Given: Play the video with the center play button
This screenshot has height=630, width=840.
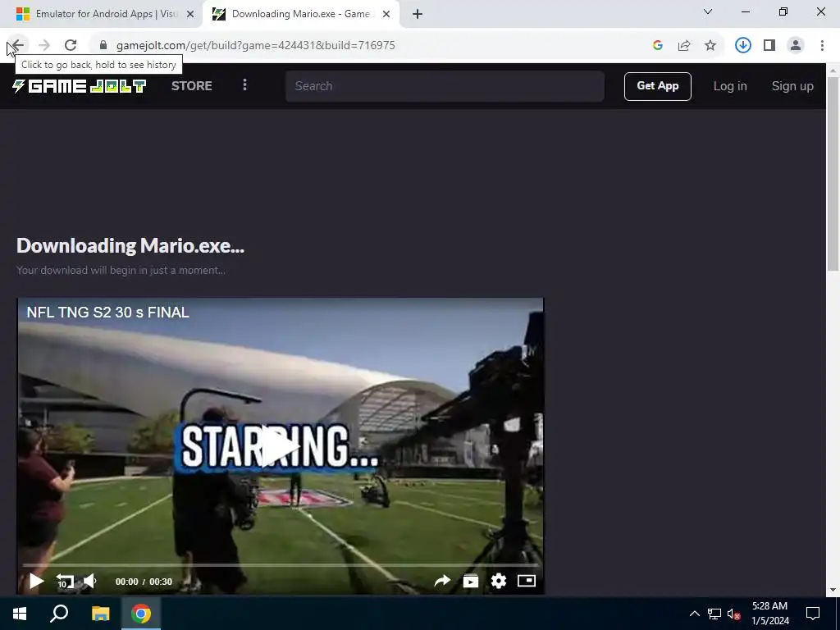Looking at the screenshot, I should pyautogui.click(x=281, y=446).
